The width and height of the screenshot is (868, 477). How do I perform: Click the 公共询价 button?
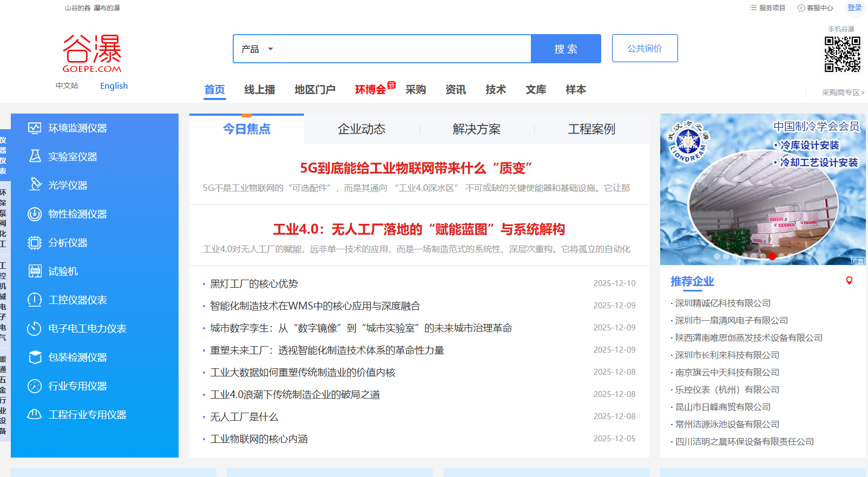point(645,48)
